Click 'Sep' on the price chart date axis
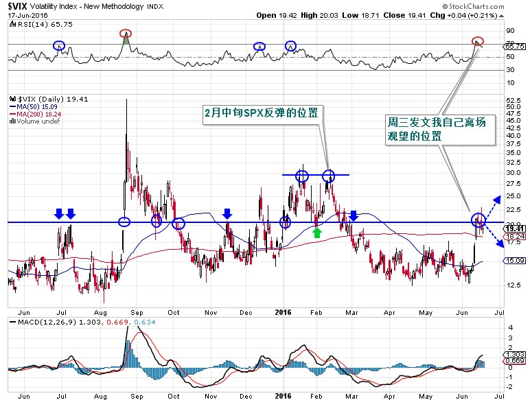Image resolution: width=532 pixels, height=400 pixels. tap(137, 313)
